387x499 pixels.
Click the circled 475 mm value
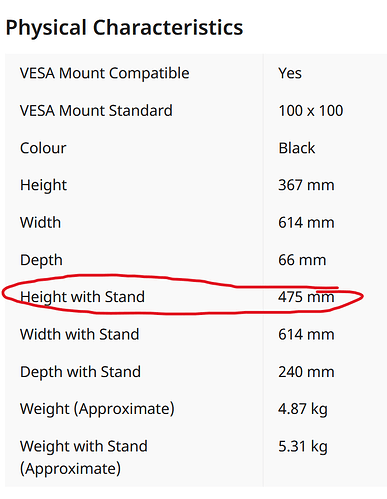(306, 297)
